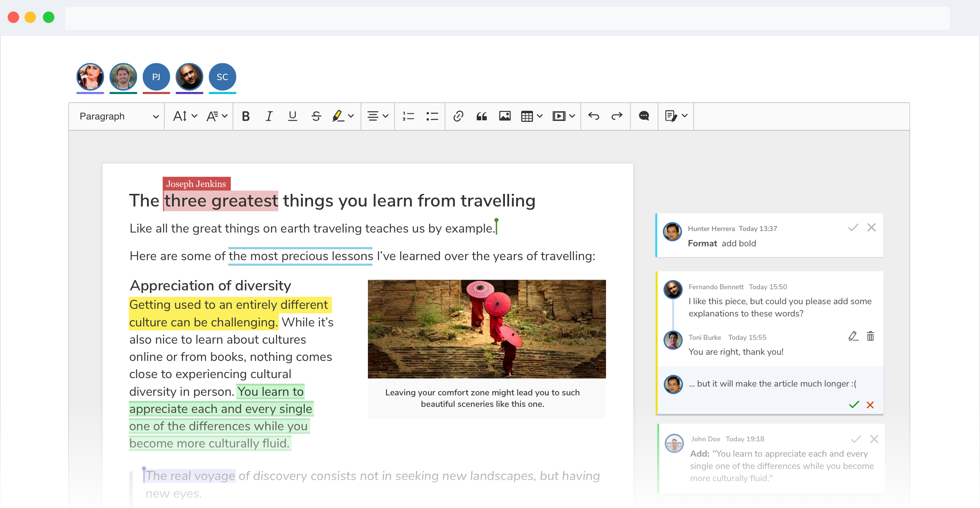Redo the last change

pos(617,116)
